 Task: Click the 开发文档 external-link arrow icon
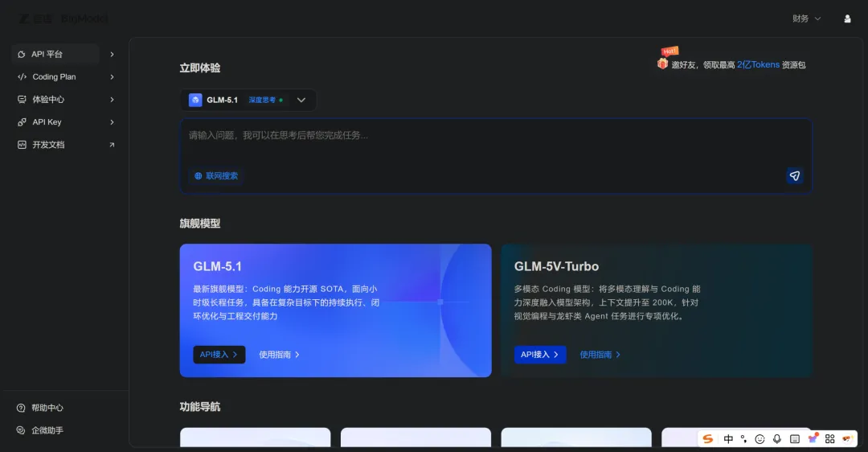pos(112,145)
